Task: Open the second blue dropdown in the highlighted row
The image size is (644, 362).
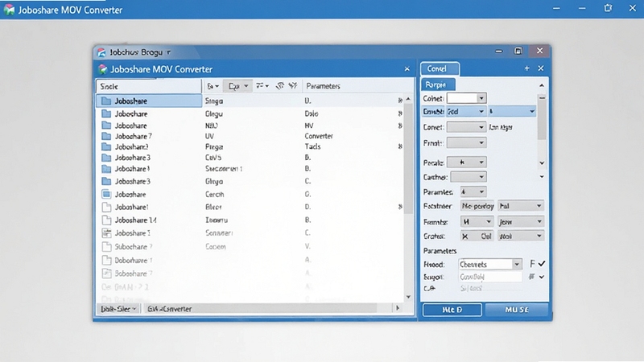Action: (x=512, y=111)
